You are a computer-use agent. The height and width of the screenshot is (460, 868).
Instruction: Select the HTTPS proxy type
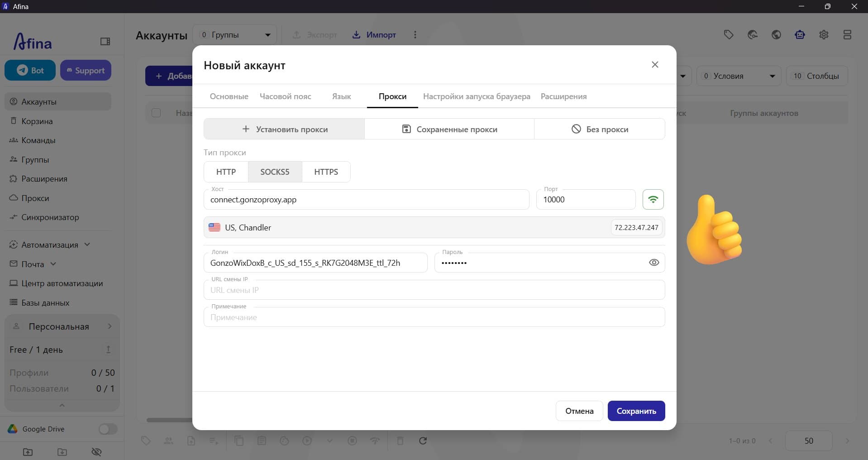pos(326,172)
